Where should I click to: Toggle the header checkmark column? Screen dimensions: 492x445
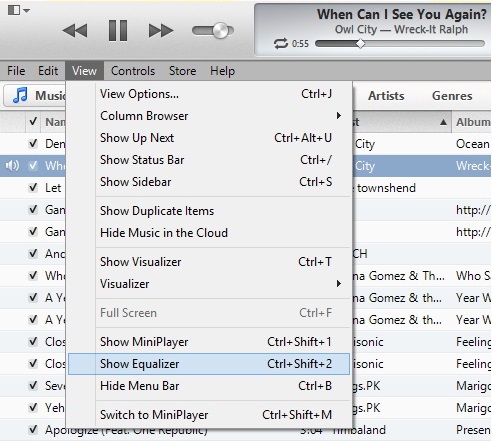coord(33,121)
